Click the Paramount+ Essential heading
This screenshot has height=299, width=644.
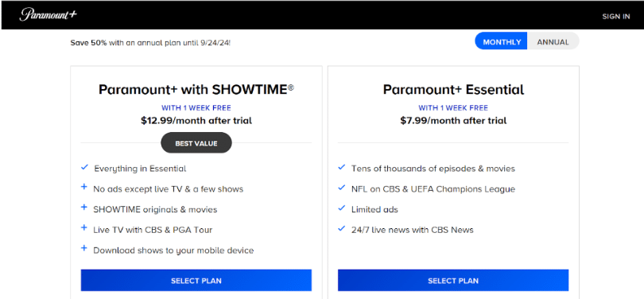point(453,90)
